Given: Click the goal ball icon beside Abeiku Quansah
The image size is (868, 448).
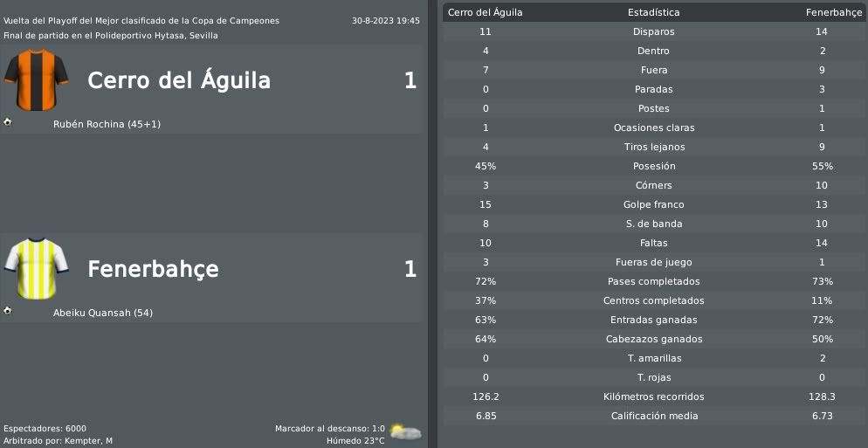Looking at the screenshot, I should point(7,311).
